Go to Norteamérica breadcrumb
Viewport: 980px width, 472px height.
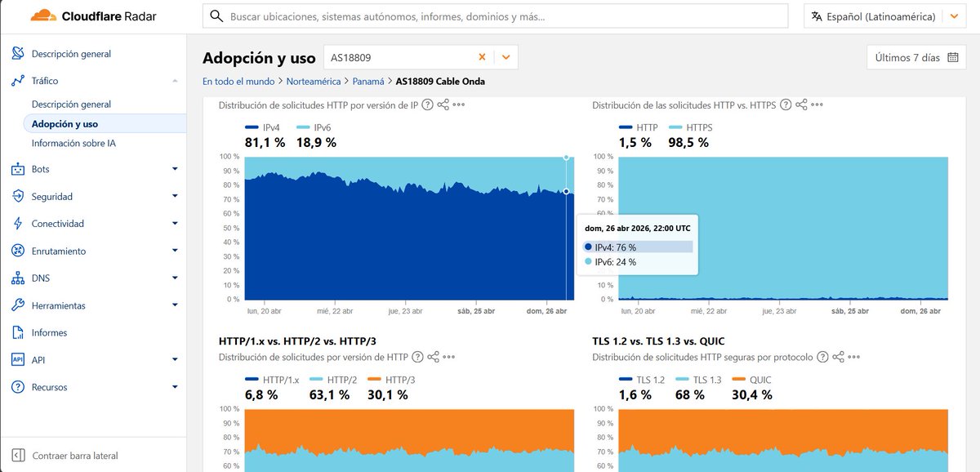(x=314, y=82)
